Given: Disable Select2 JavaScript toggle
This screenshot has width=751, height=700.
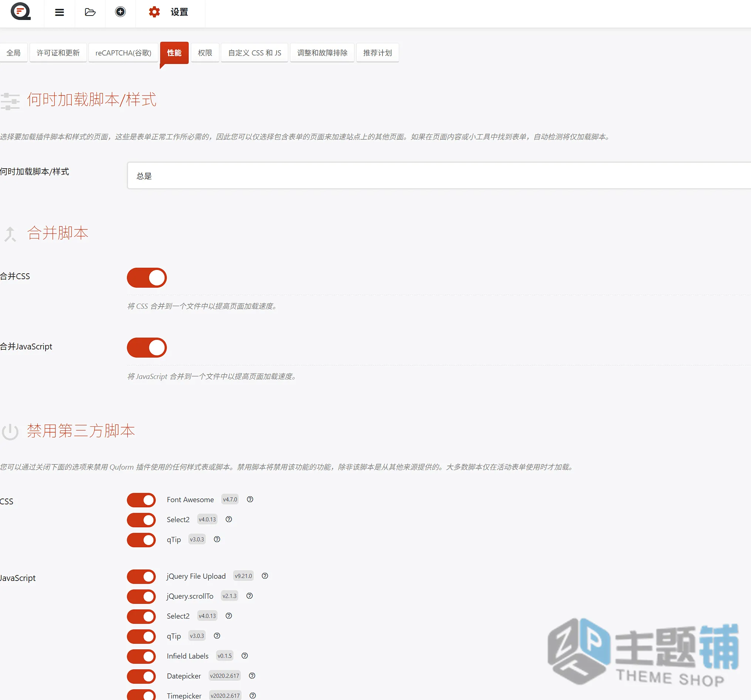Looking at the screenshot, I should (x=141, y=616).
